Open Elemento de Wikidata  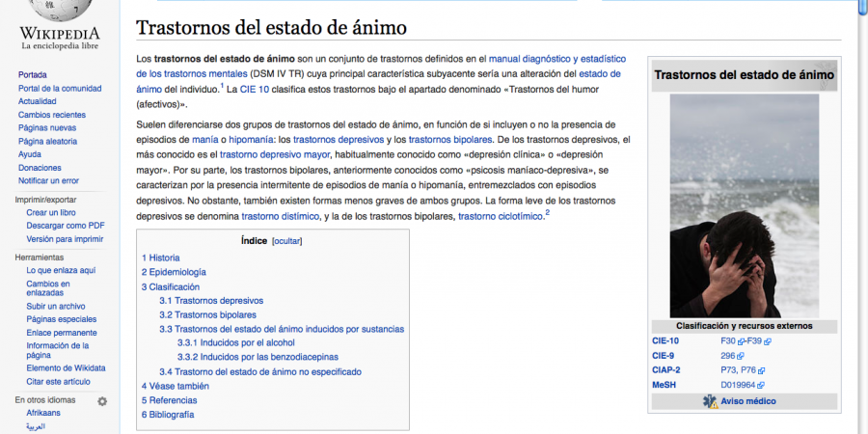point(66,368)
